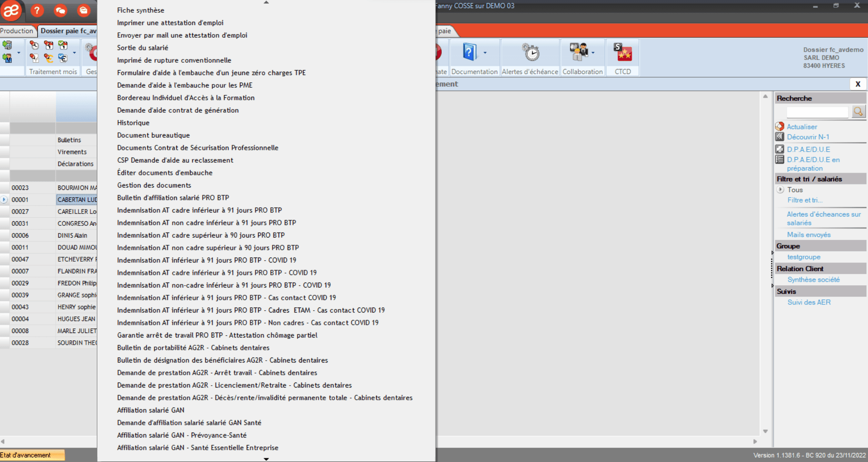Image resolution: width=868 pixels, height=462 pixels.
Task: Click the search magnifier button in Recherche
Action: point(858,112)
